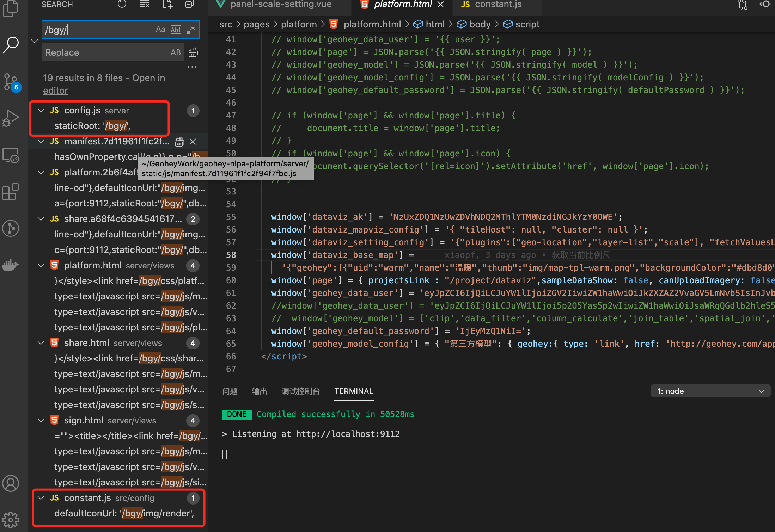Close the platform.html editor tab
The image size is (775, 532).
[x=440, y=5]
